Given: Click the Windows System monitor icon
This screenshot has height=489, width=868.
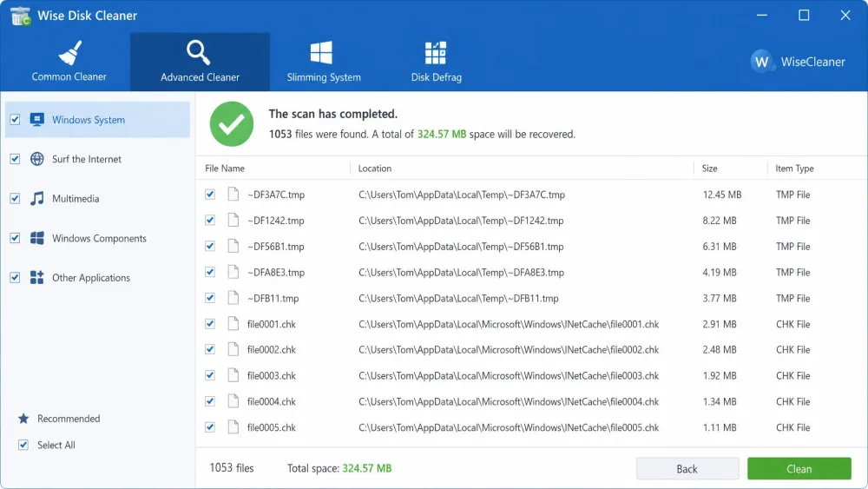Looking at the screenshot, I should tap(37, 120).
